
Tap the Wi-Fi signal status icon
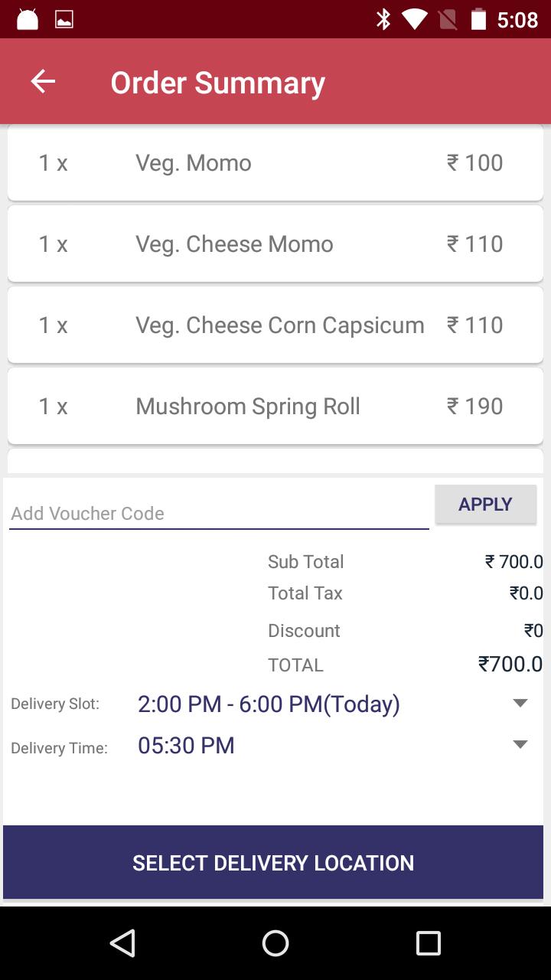[416, 19]
